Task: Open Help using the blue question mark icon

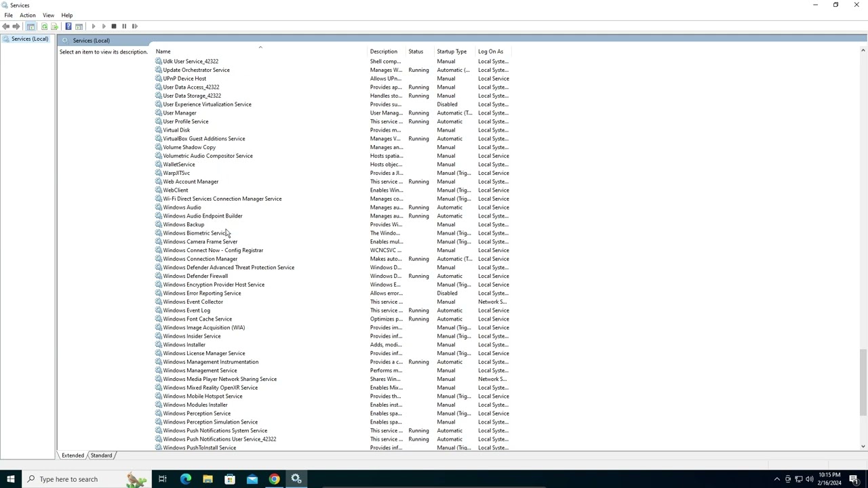Action: coord(68,26)
